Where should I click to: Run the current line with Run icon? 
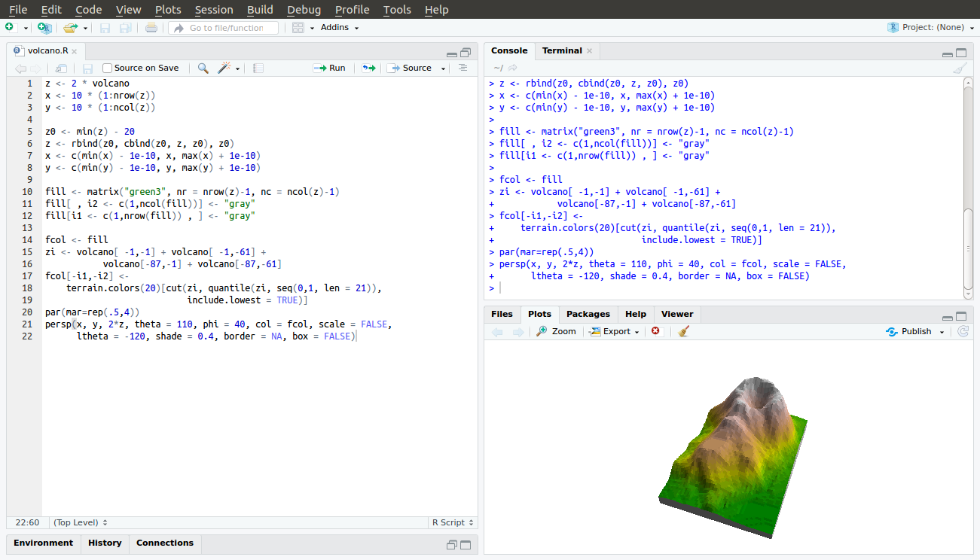pos(329,68)
